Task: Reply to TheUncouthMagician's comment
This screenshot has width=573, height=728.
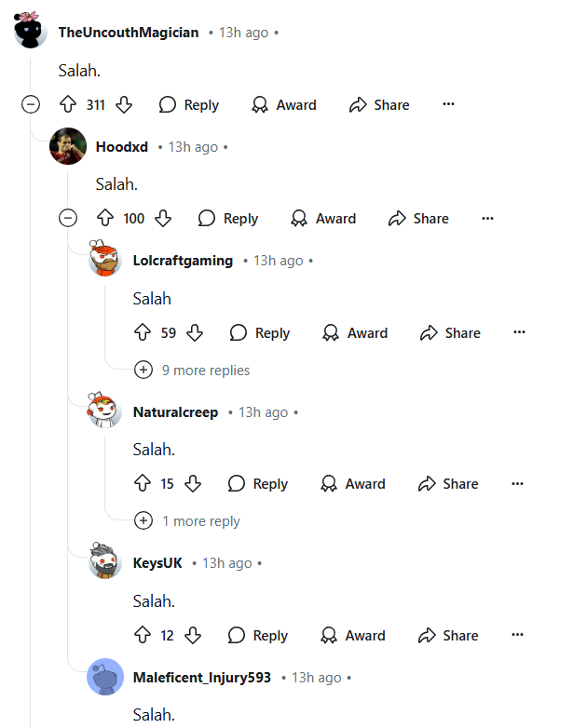Action: (x=189, y=104)
